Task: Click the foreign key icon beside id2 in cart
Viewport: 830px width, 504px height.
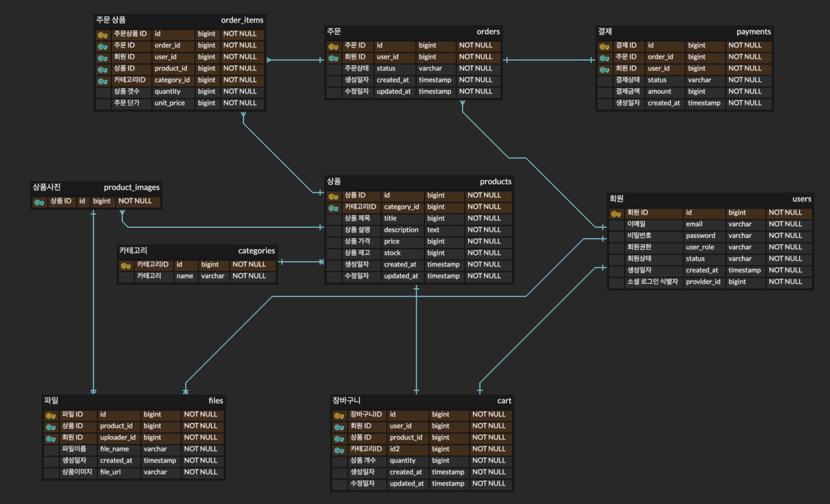Action: click(339, 450)
